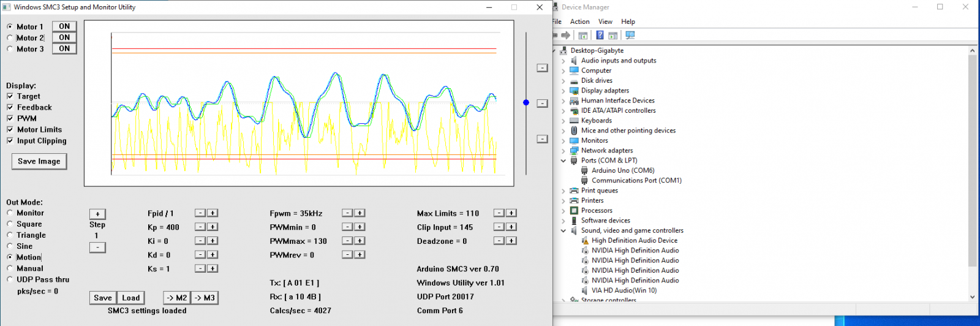Click the Save settings button
This screenshot has height=326, width=980.
(x=103, y=298)
